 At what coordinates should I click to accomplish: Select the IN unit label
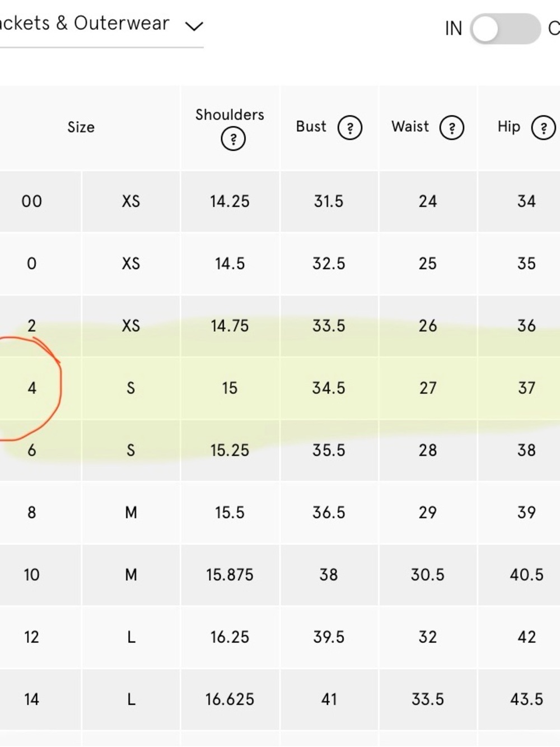click(x=454, y=29)
